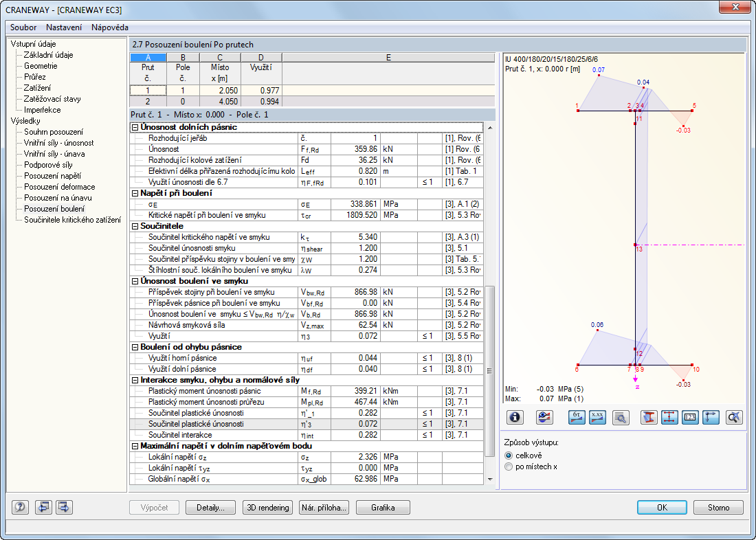The image size is (756, 540).
Task: Collapse 'Únosnost dolních pásnic' section
Action: pos(135,127)
